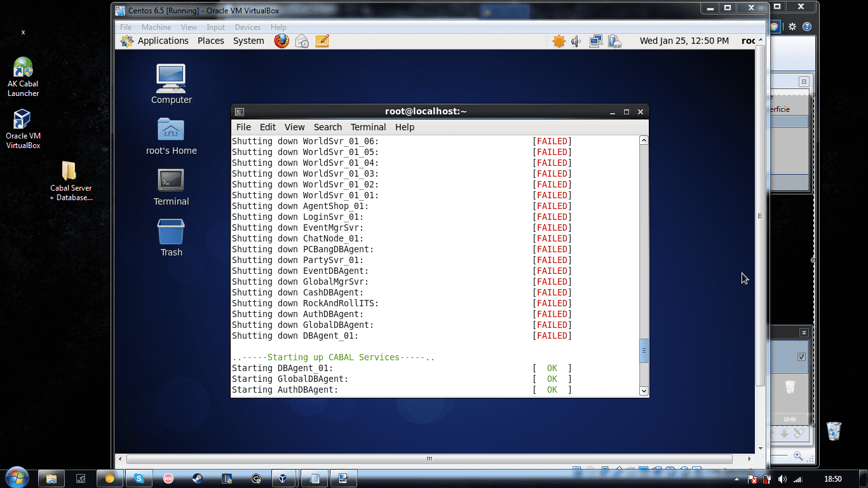
Task: Click the 'Starting DBAgent_01:' line
Action: click(x=283, y=368)
